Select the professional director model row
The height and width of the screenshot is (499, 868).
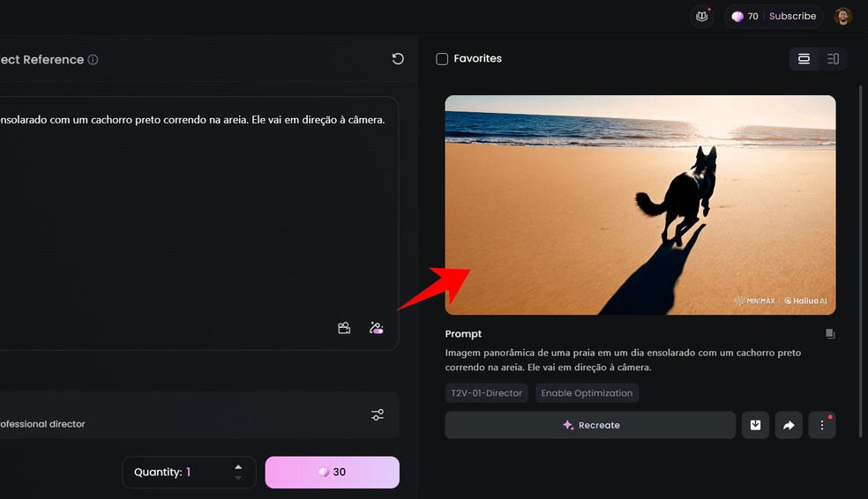[x=198, y=415]
